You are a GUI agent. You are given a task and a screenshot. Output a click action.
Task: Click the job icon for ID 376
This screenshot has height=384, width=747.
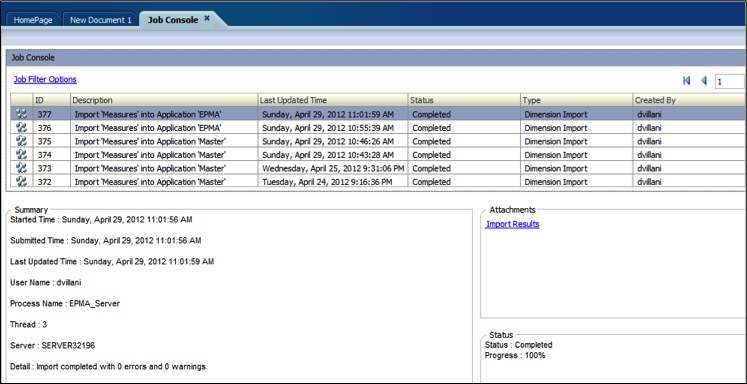21,128
